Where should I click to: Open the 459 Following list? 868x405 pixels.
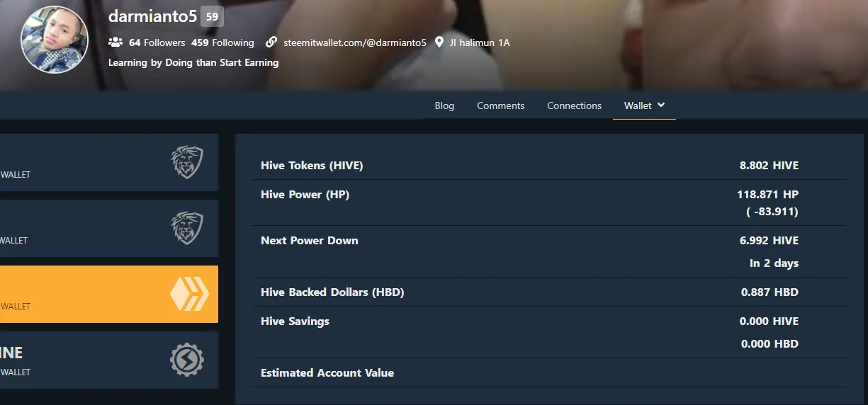click(222, 42)
